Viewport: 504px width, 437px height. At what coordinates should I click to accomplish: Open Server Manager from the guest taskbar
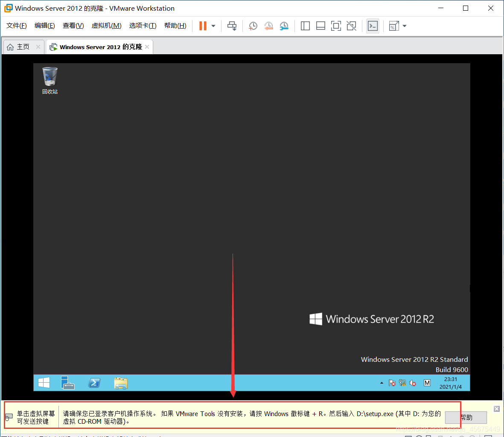coord(68,383)
